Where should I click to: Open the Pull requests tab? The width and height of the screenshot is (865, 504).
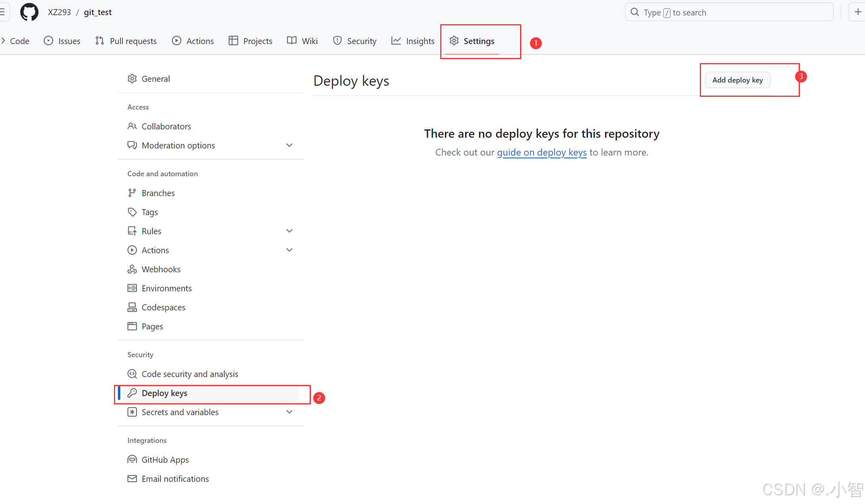[x=126, y=41]
